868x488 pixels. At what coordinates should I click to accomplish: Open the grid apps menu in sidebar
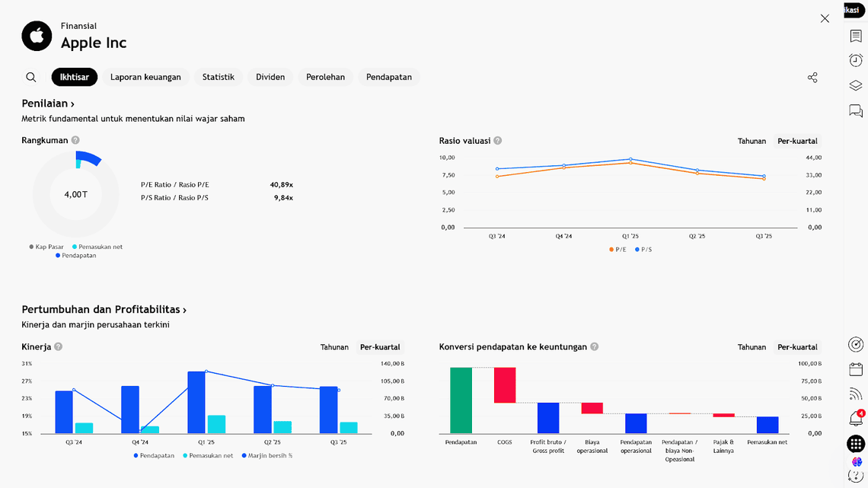(x=856, y=443)
